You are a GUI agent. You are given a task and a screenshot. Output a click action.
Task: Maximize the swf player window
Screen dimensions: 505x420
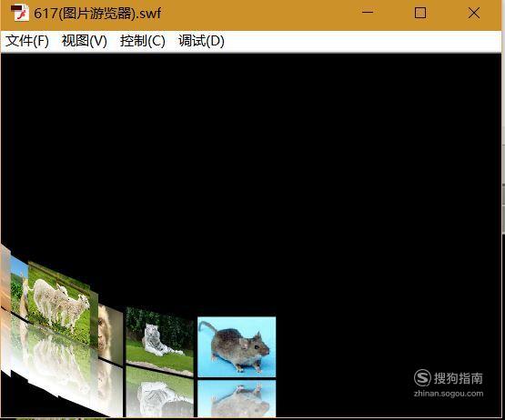coord(420,13)
